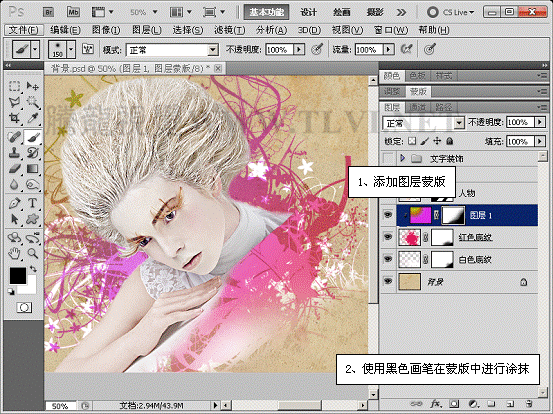The width and height of the screenshot is (553, 414).
Task: Select the Dodge tool
Action: coord(32,184)
